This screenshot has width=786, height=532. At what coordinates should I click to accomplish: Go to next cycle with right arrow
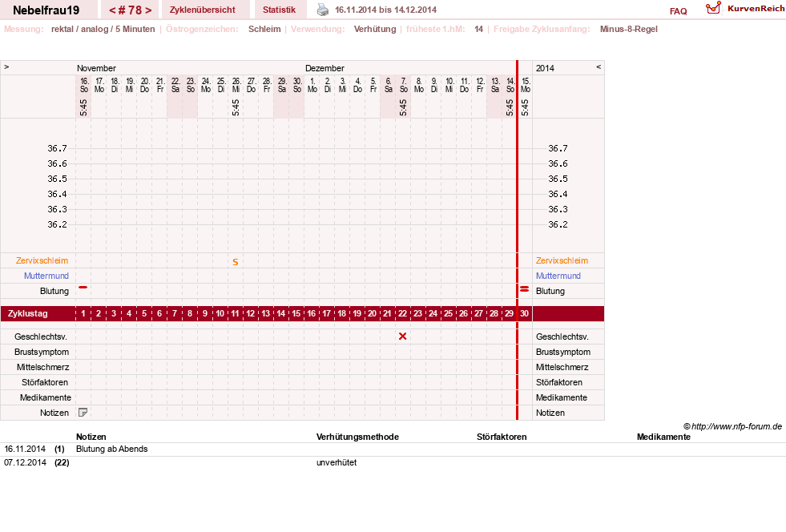click(x=148, y=10)
